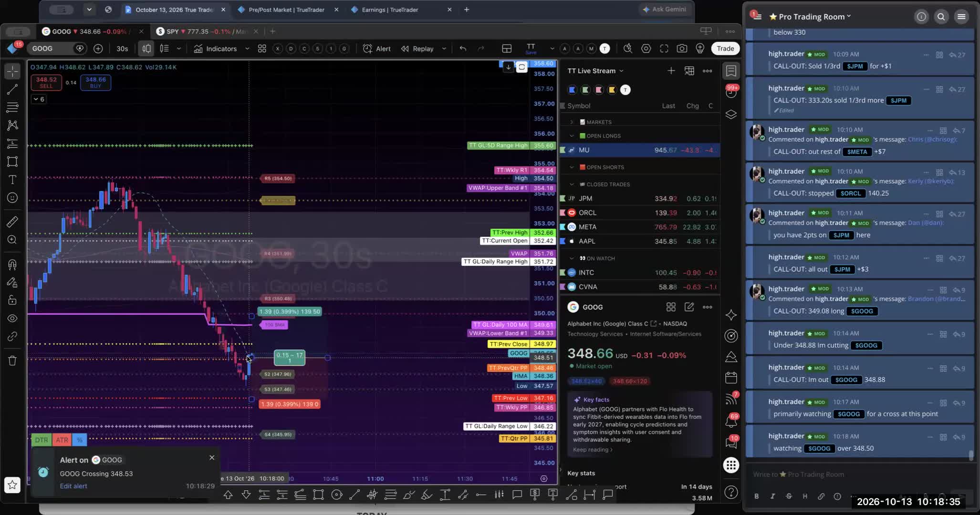
Task: Switch to Pre/Post Market browser tab
Action: (286, 10)
